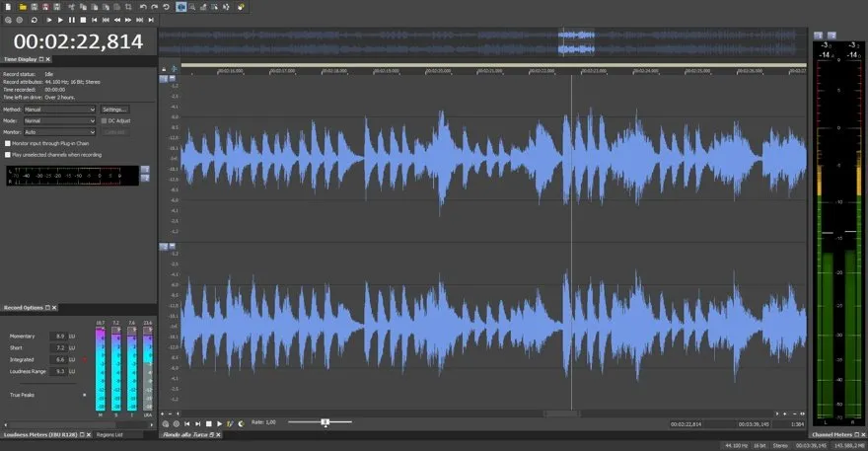Viewport: 868px width, 451px height.
Task: Enable the DC Adjust checkbox
Action: [105, 120]
